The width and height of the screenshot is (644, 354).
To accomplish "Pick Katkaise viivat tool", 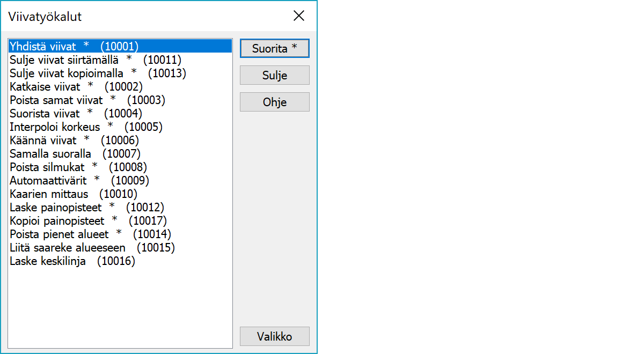I will coord(76,86).
